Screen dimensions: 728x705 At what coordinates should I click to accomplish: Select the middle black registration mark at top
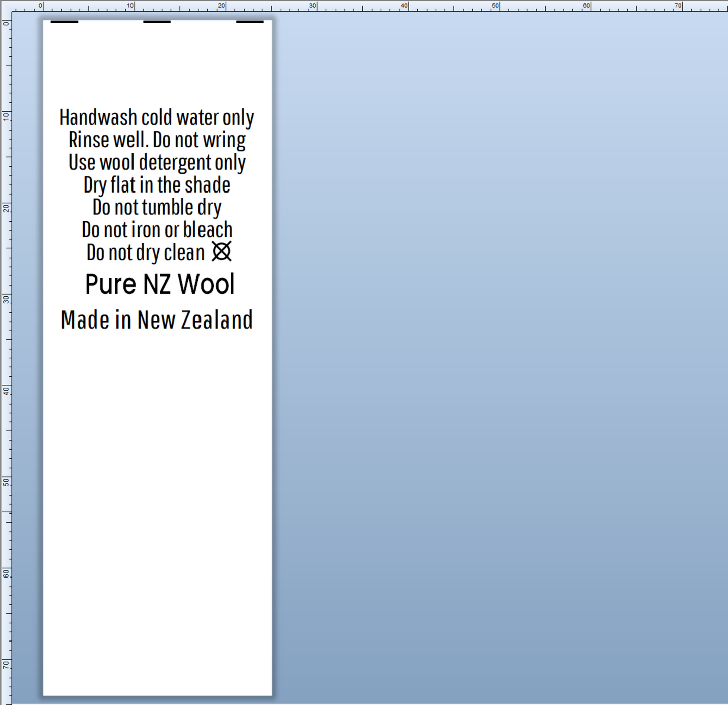click(x=157, y=22)
